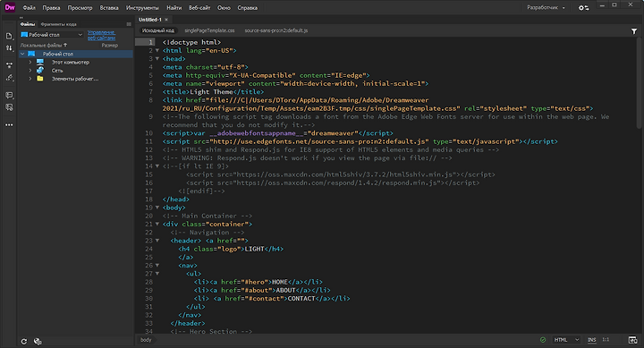
Task: Expand the Этот компьютер tree node
Action: click(30, 63)
